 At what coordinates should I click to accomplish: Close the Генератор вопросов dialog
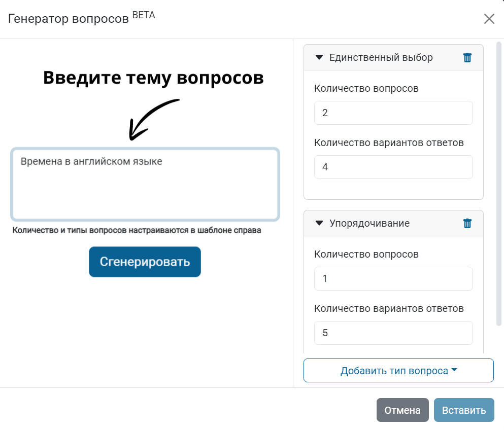pos(489,19)
